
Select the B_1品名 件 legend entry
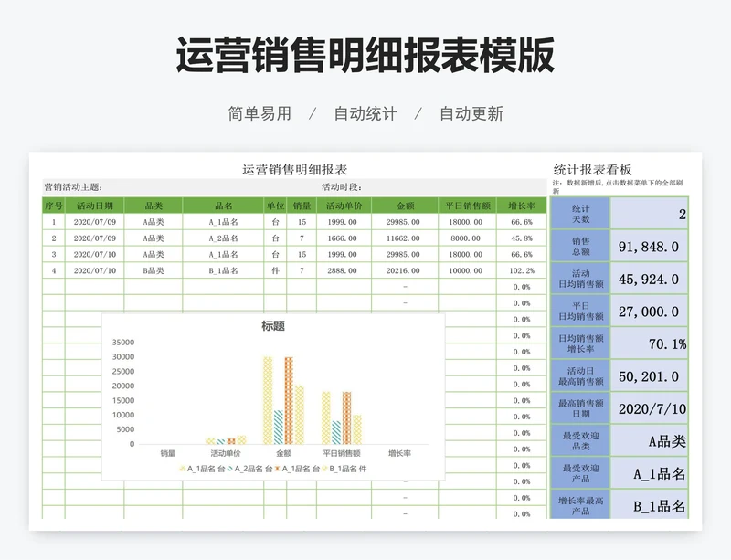[344, 469]
